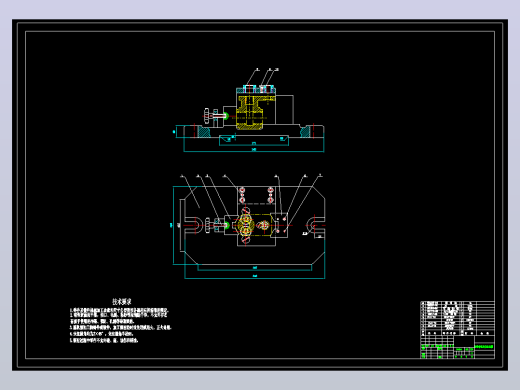The width and height of the screenshot is (520, 390).
Task: Click the 技术要求 heading text
Action: 122,302
